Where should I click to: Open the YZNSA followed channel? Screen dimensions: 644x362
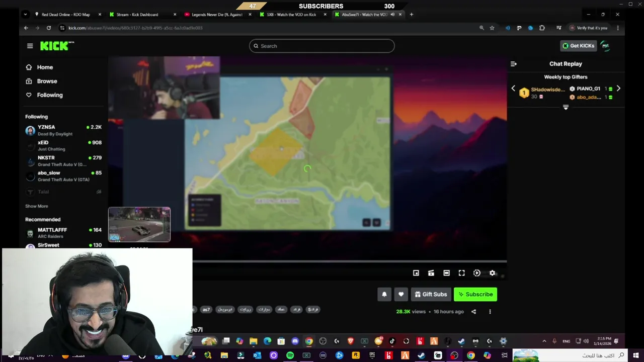point(63,130)
